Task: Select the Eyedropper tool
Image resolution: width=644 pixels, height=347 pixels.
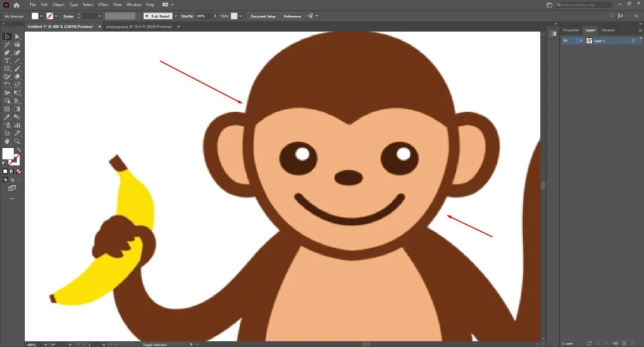Action: point(7,117)
